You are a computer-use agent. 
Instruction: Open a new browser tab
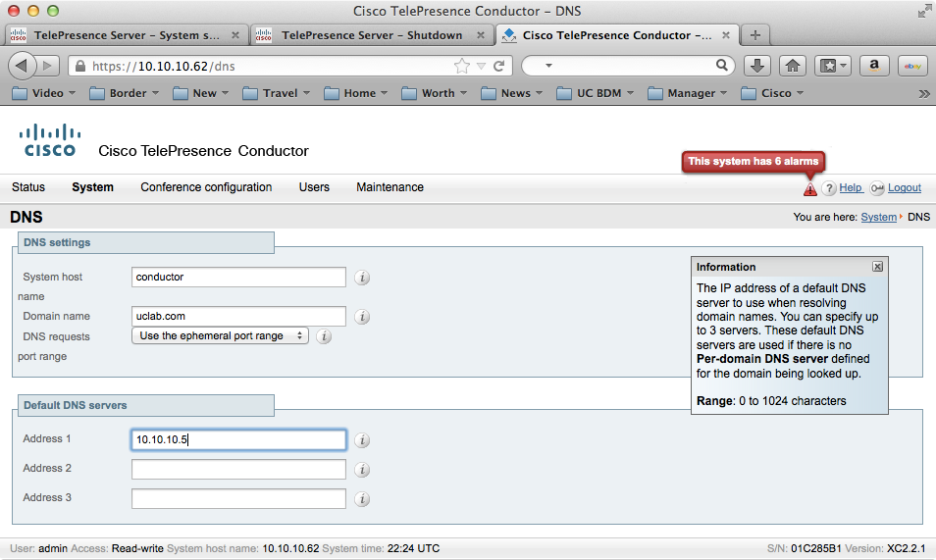click(755, 35)
